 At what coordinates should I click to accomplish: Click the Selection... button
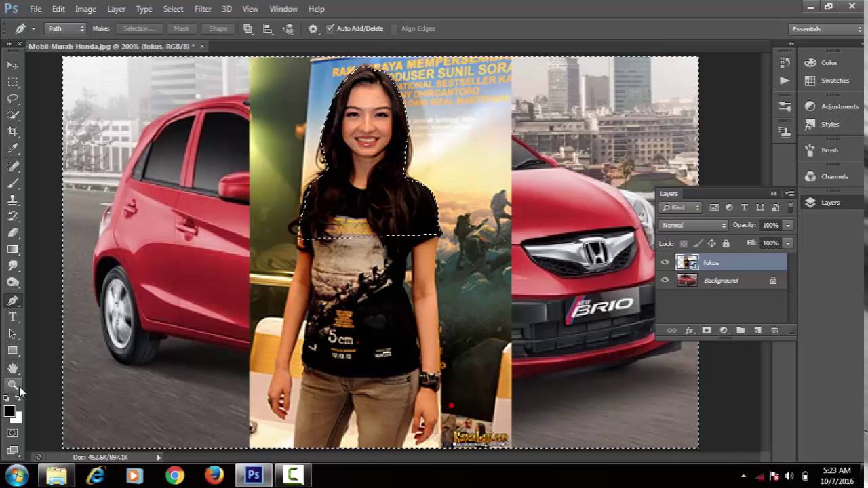(138, 28)
